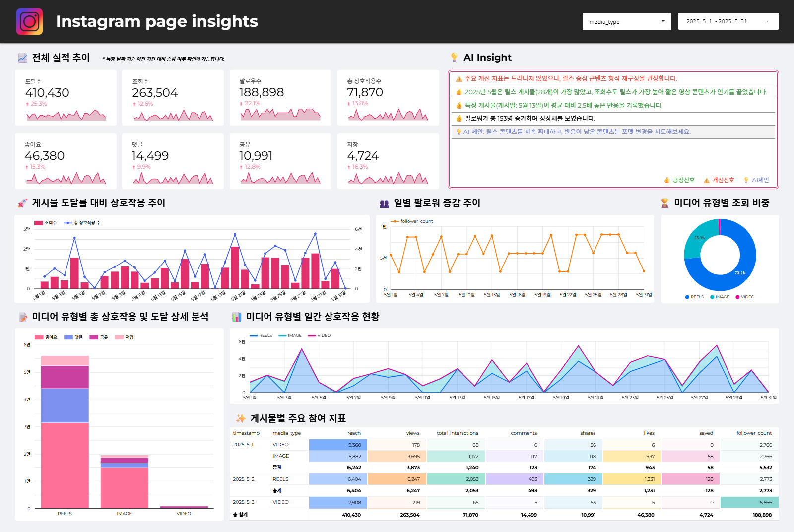Sort the table by reach column header
Screen dimensions: 794x532
coord(354,433)
